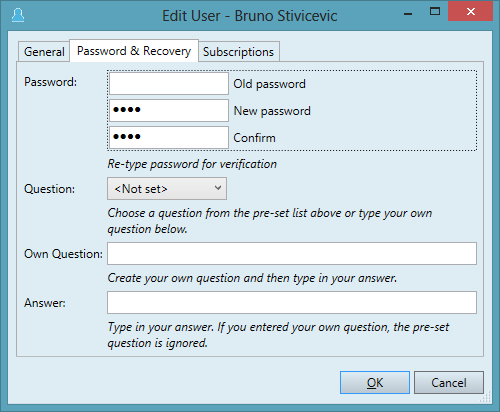
Task: Click the Old password label text
Action: click(269, 84)
